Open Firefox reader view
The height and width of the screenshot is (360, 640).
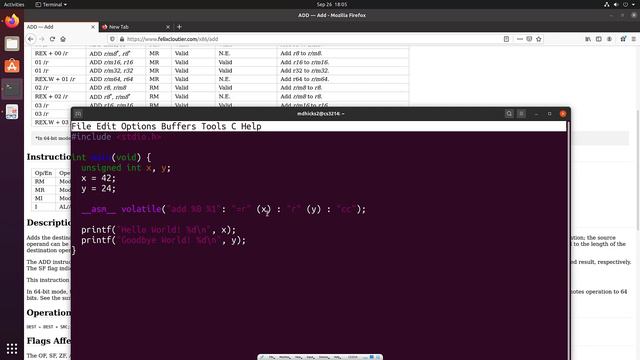(506, 39)
